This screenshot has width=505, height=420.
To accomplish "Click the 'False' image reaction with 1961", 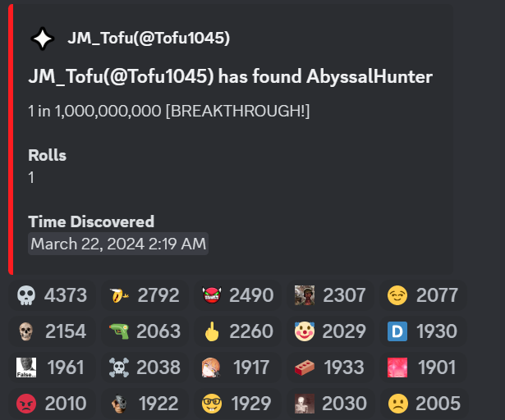I will tap(51, 367).
